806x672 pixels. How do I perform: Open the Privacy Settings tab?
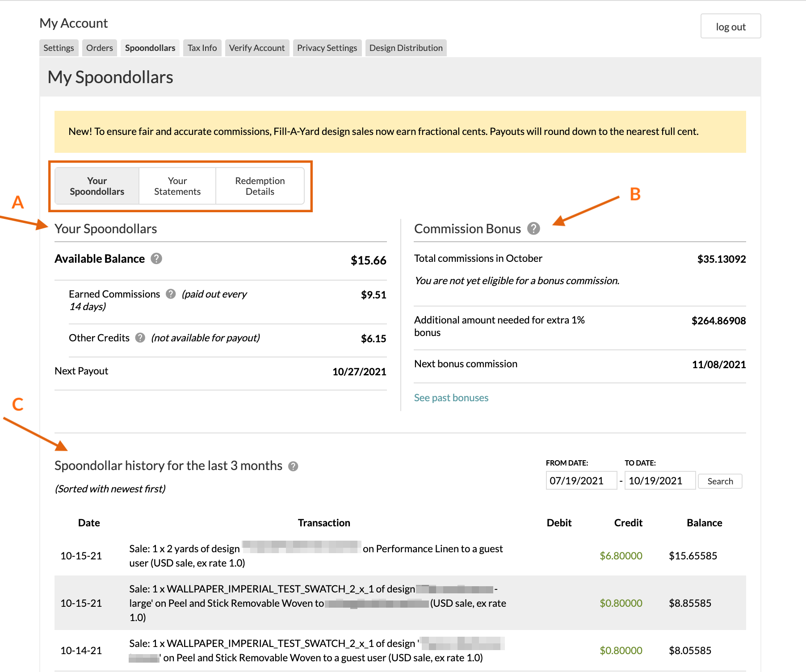(x=327, y=48)
